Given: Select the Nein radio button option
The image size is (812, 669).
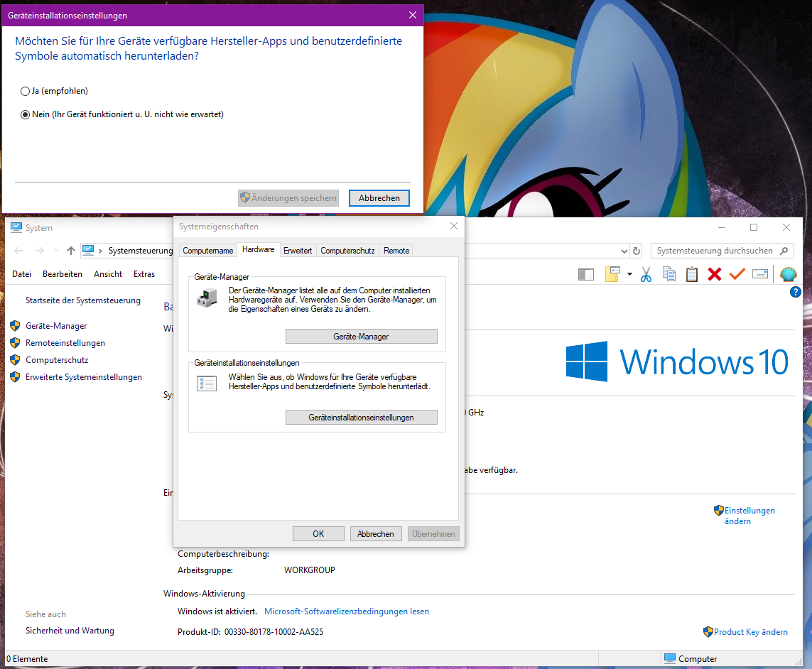Looking at the screenshot, I should pos(25,115).
